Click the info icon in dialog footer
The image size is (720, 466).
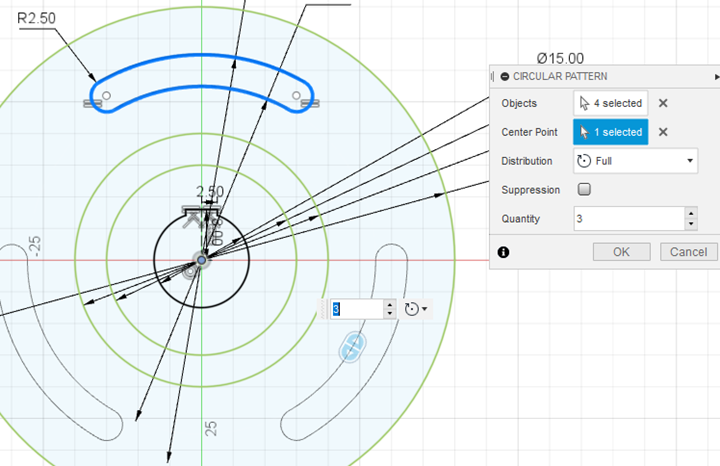[x=503, y=252]
